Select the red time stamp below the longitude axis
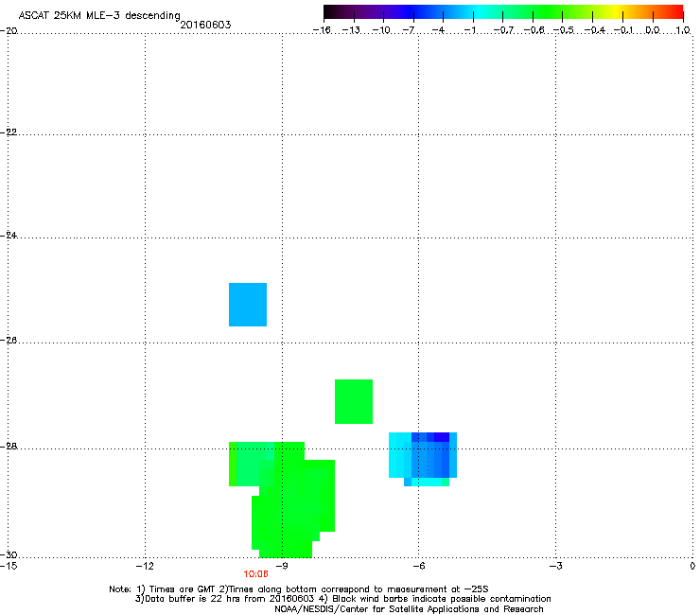The image size is (700, 615). [255, 574]
